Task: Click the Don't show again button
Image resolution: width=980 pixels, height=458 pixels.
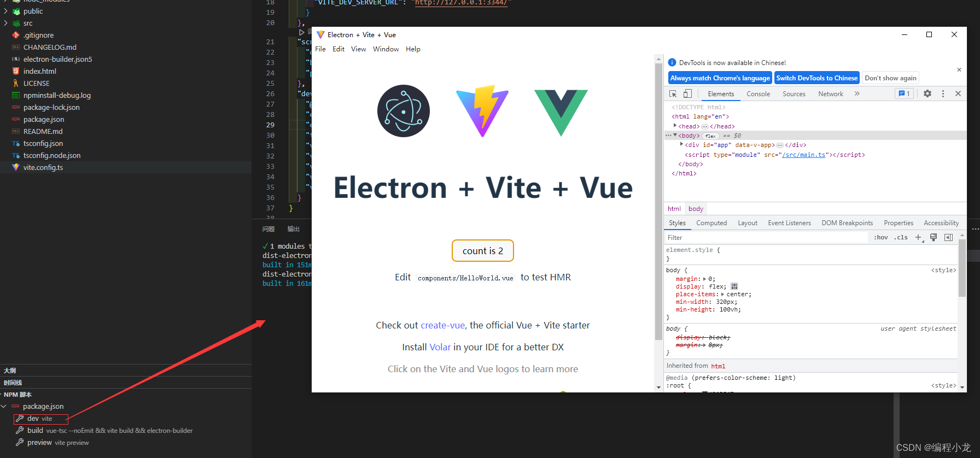Action: 890,78
